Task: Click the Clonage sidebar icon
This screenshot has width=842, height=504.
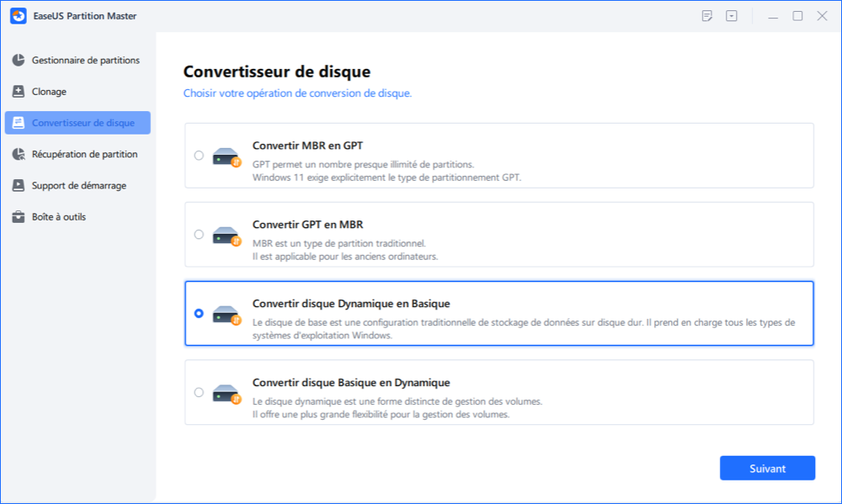Action: pos(18,92)
